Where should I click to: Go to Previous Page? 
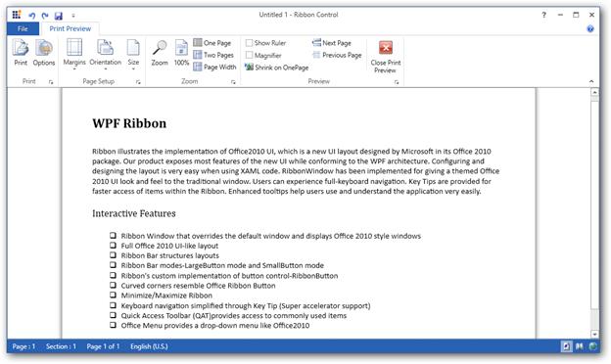337,55
